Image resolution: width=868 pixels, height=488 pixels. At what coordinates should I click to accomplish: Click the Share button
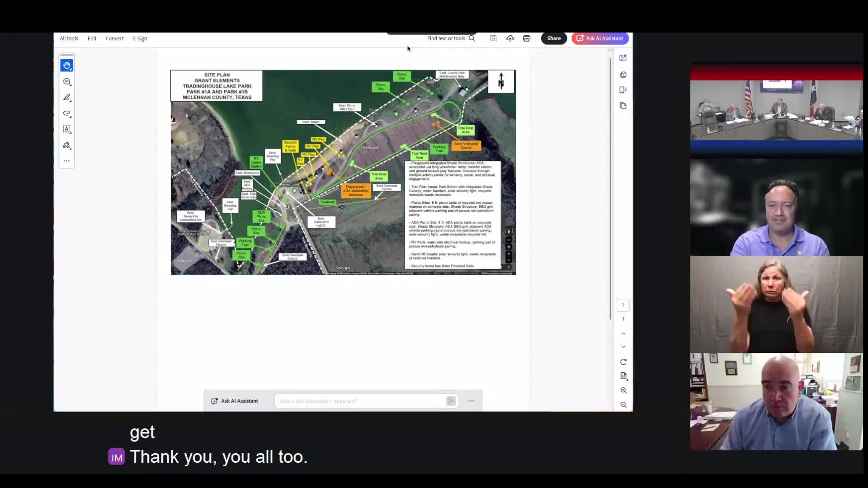[x=554, y=38]
